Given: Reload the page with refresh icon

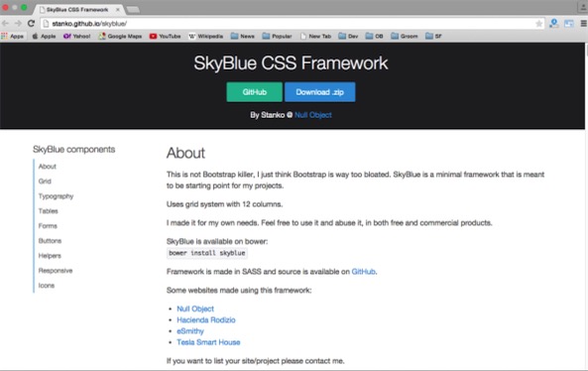Looking at the screenshot, I should coord(31,23).
